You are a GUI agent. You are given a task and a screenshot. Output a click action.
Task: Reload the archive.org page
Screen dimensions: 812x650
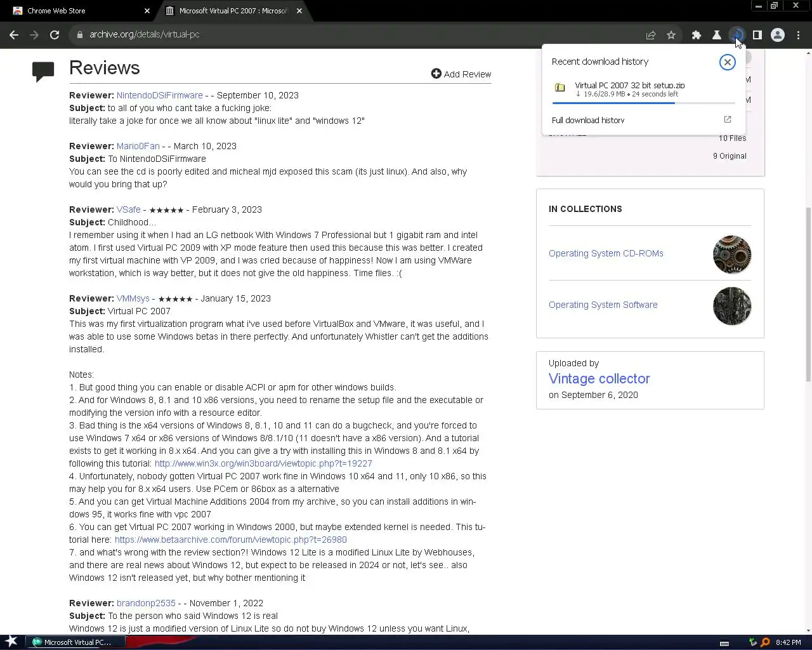[x=55, y=35]
